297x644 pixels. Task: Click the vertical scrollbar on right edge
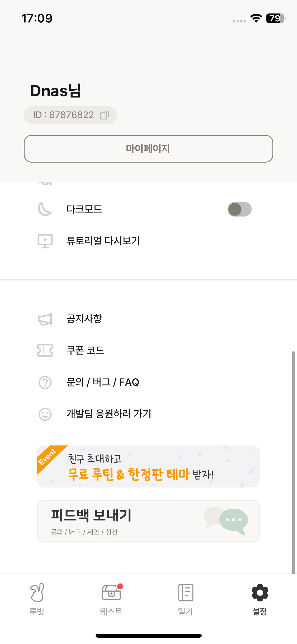click(x=293, y=462)
